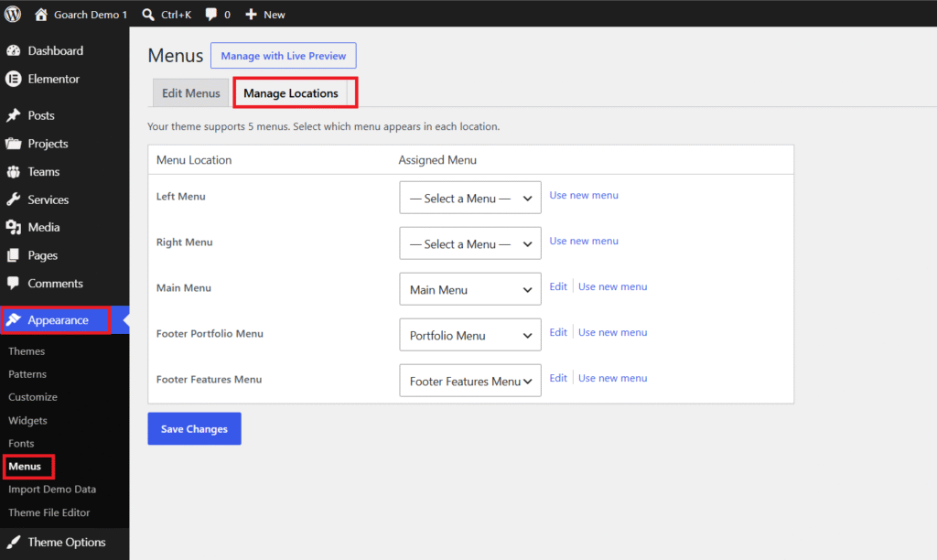Image resolution: width=937 pixels, height=560 pixels.
Task: Click the search magnifier icon
Action: click(147, 15)
